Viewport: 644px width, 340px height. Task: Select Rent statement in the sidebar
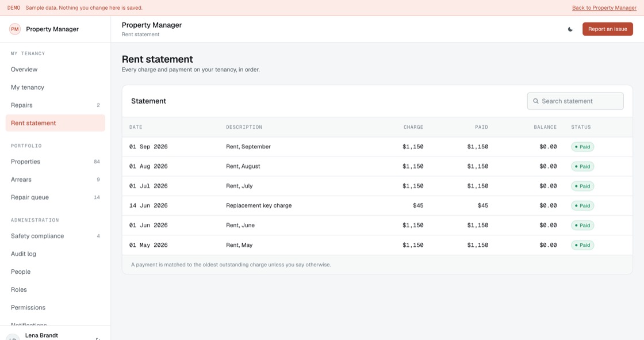pos(55,123)
